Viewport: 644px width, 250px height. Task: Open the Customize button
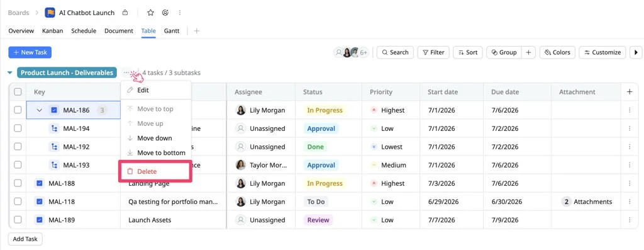point(602,52)
